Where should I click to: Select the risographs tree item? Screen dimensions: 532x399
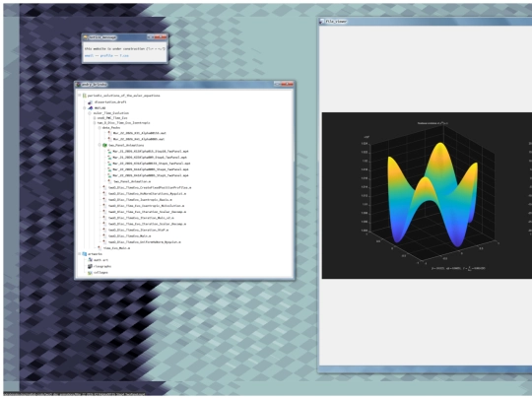pos(102,266)
